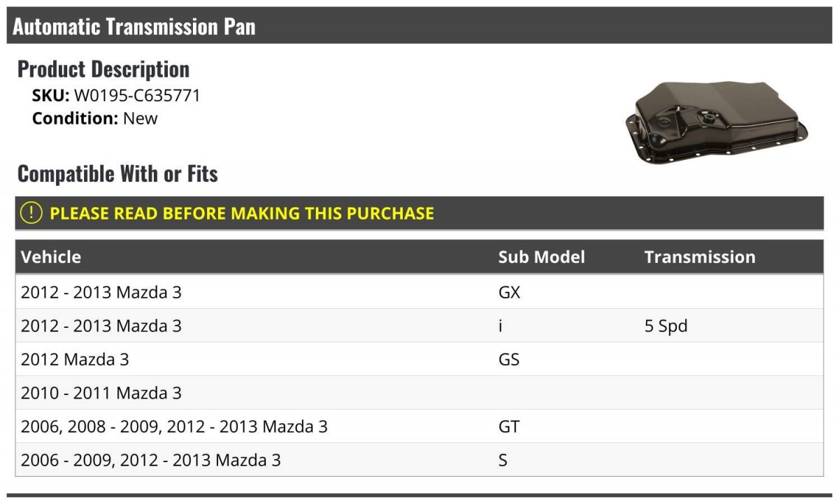Click the 2012 - 2013 Mazda 3 GX row
The width and height of the screenshot is (839, 504).
point(419,292)
